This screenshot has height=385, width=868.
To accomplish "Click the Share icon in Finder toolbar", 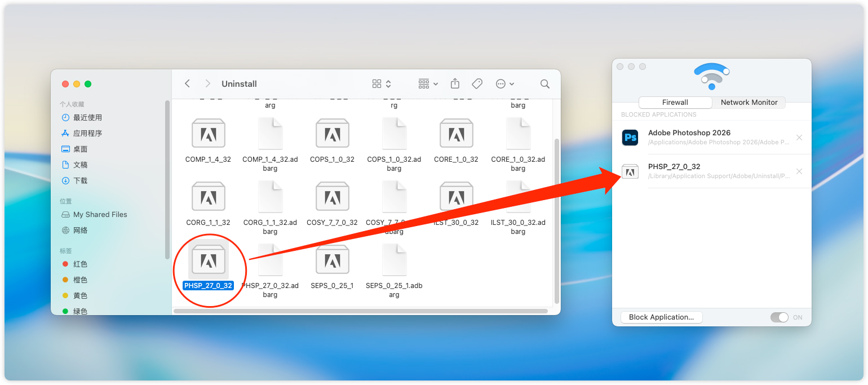I will pos(455,83).
